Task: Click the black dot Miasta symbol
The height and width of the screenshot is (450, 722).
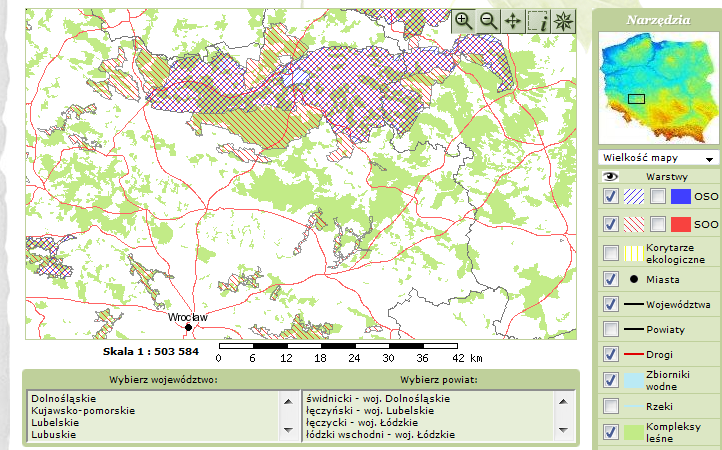Action: [x=634, y=279]
